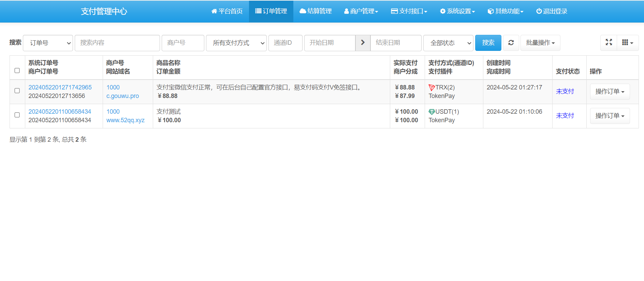
Task: Open 结算管理 settlement management
Action: 316,11
